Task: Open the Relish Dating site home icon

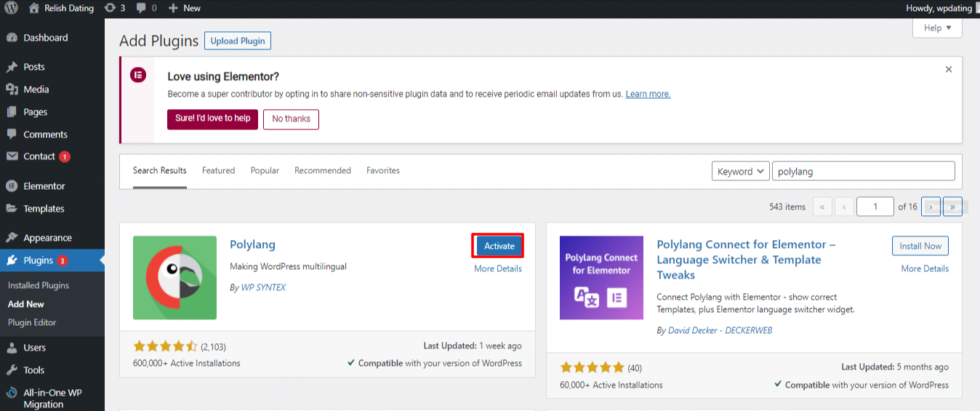Action: tap(34, 8)
